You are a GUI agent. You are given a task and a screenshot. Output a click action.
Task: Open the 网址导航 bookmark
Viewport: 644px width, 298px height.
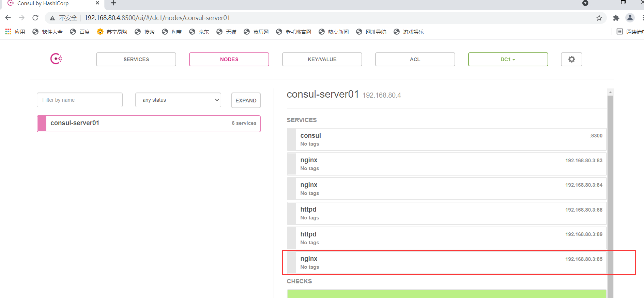point(371,32)
